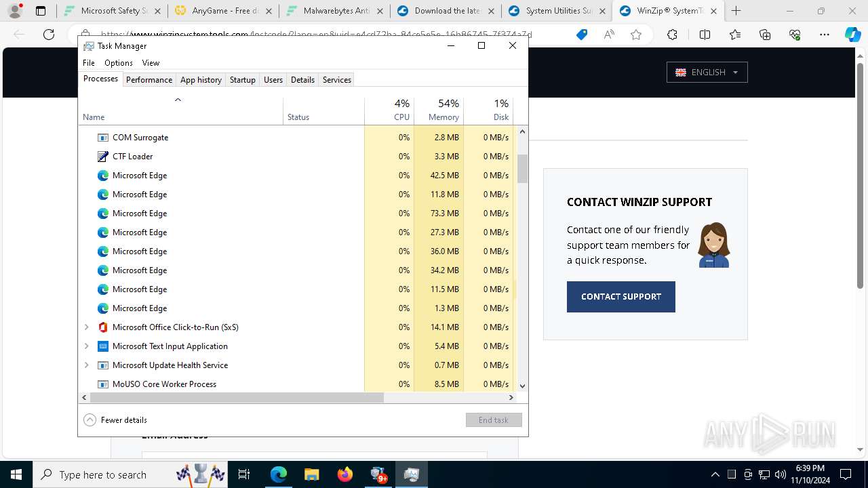Click the Microsoft Office Click-to-Run icon
The width and height of the screenshot is (868, 488).
[103, 327]
